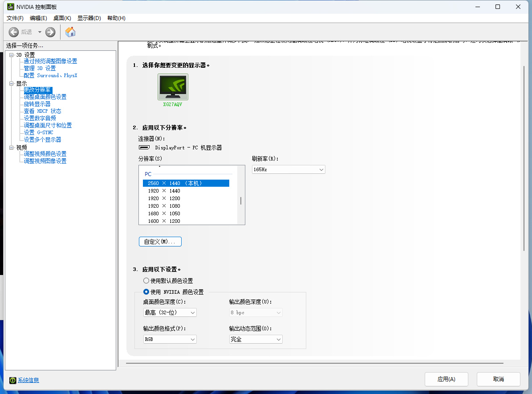Open 通过预览调整图像设置 task
Viewport: 532px width, 394px height.
pyautogui.click(x=50, y=61)
